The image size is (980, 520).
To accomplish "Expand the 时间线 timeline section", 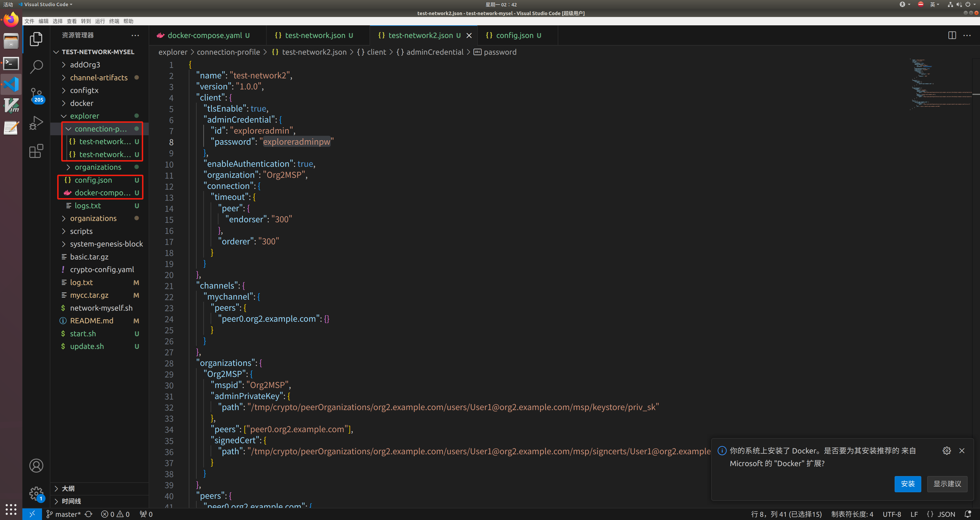I will tap(99, 501).
